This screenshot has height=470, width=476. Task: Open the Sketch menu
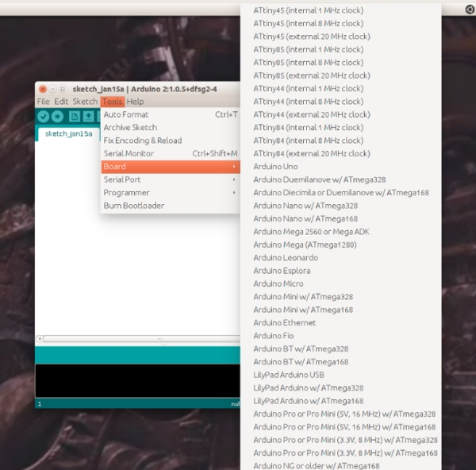click(85, 102)
